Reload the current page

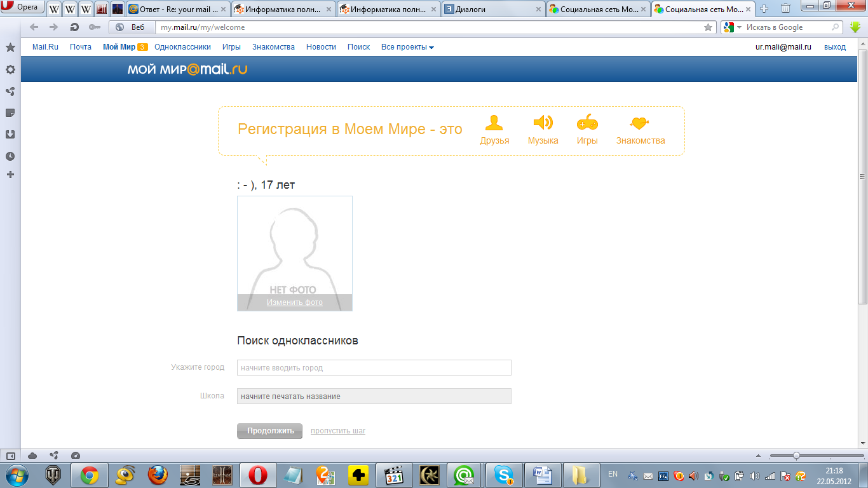[74, 27]
